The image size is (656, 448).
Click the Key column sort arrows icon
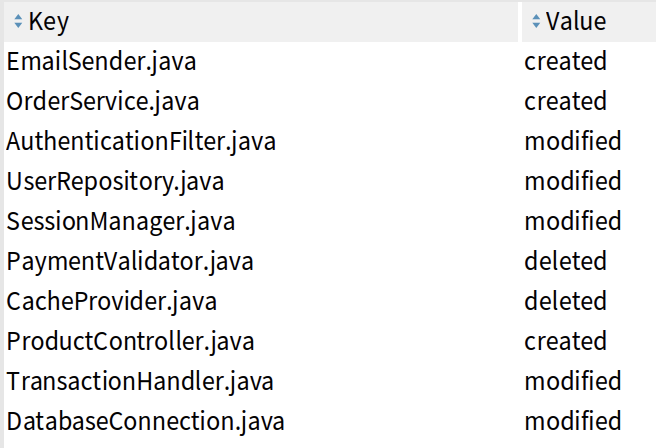point(18,21)
